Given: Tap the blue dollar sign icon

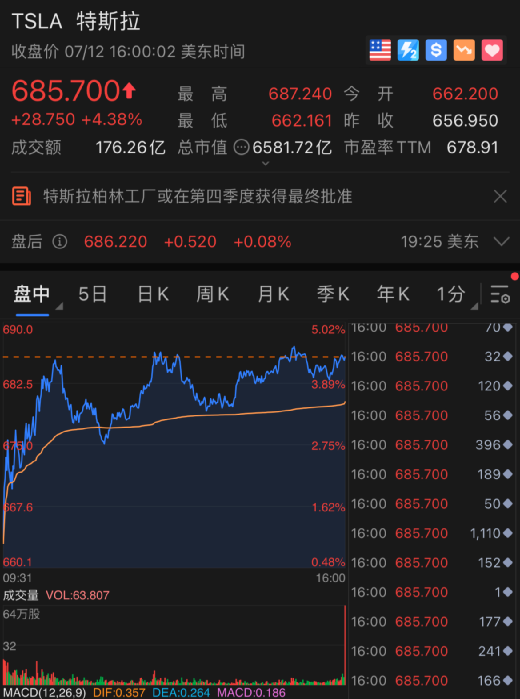Looking at the screenshot, I should (436, 50).
